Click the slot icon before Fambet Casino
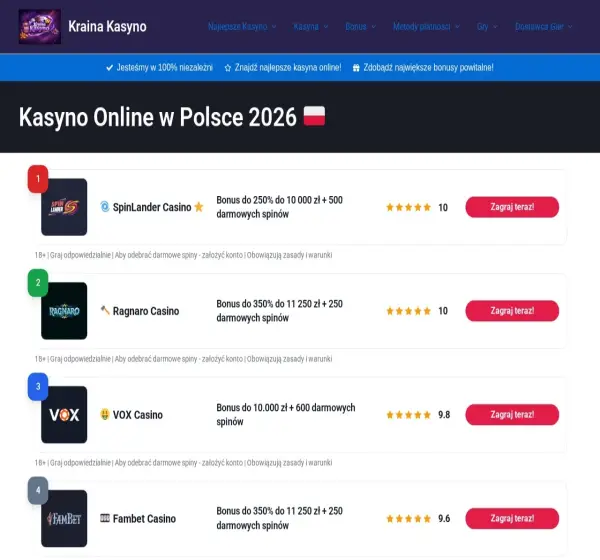The image size is (600, 560). [x=105, y=518]
